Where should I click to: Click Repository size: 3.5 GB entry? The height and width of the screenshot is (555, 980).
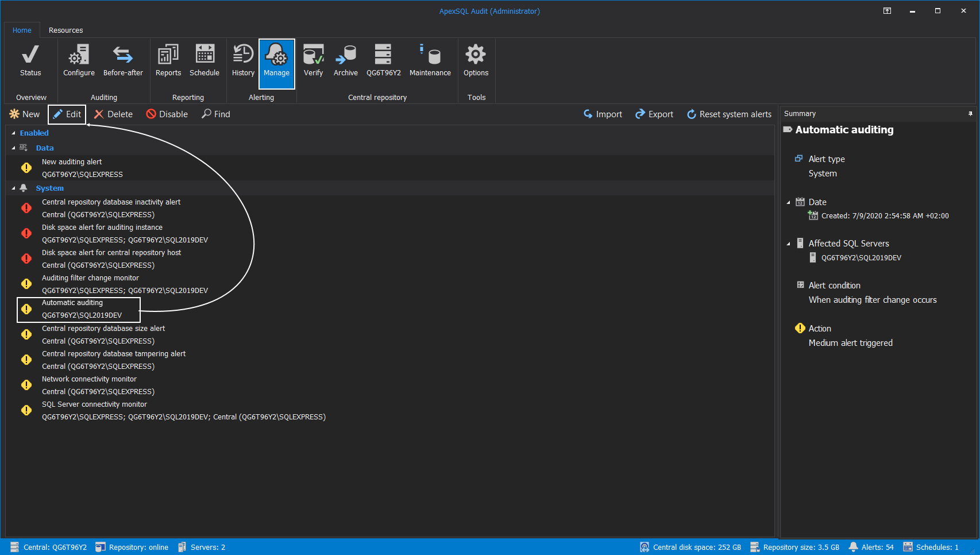tap(795, 547)
